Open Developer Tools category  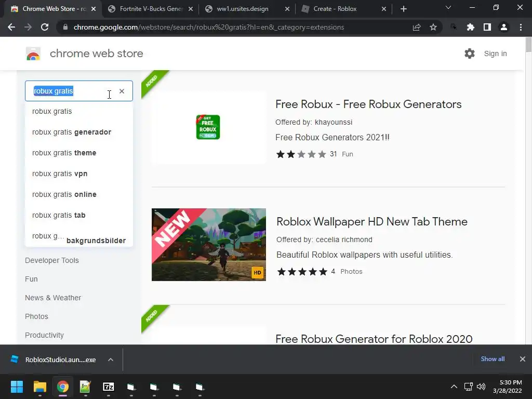[52, 260]
